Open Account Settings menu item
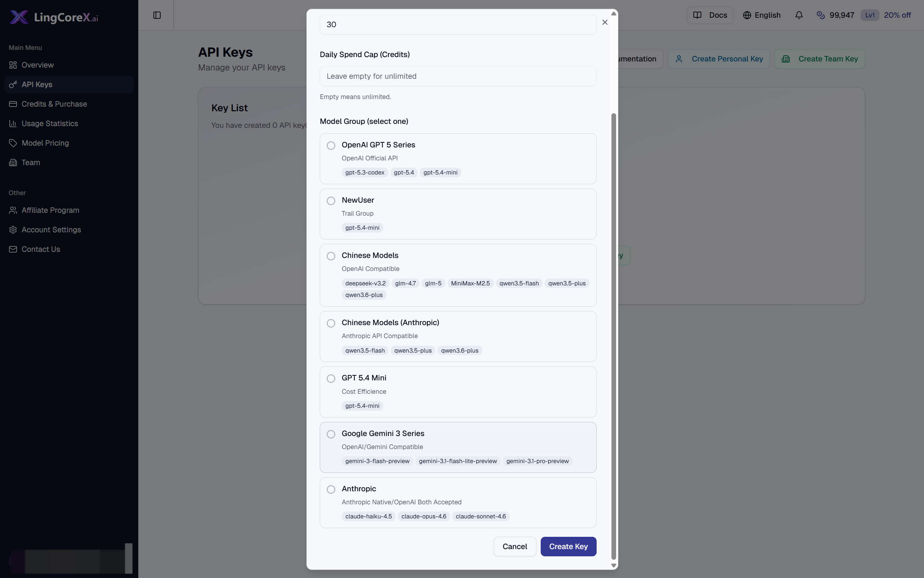Screen dimensions: 924x578 coord(69,230)
